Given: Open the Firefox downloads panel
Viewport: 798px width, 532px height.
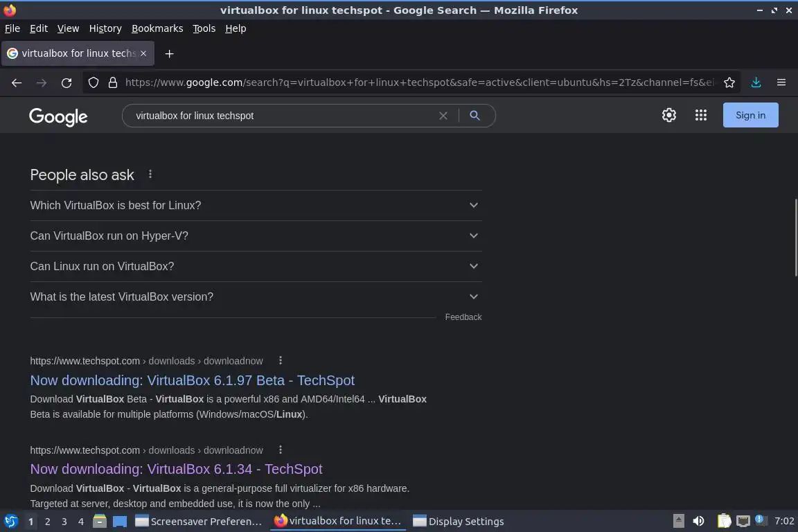Looking at the screenshot, I should 756,82.
